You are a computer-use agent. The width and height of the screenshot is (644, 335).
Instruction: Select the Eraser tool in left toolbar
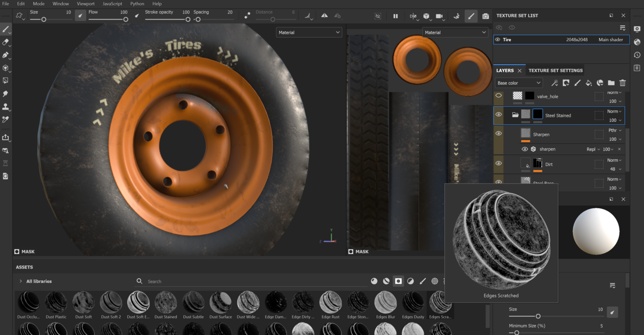pyautogui.click(x=6, y=42)
